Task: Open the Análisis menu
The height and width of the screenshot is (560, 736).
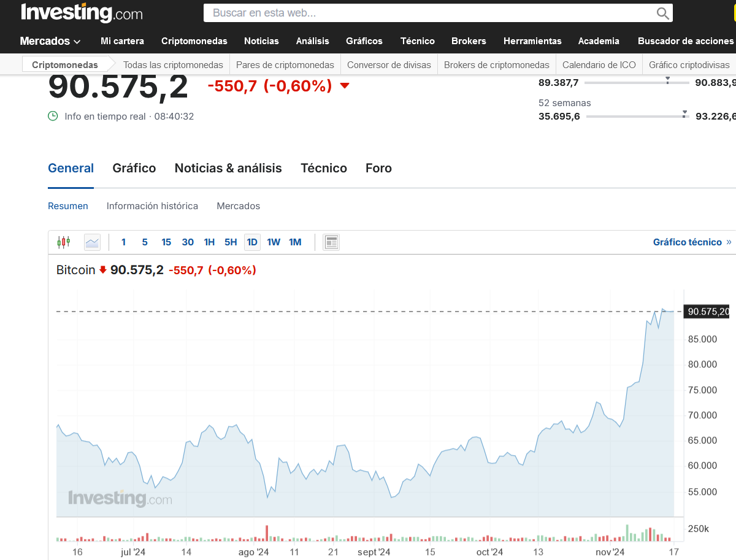Action: coord(313,41)
